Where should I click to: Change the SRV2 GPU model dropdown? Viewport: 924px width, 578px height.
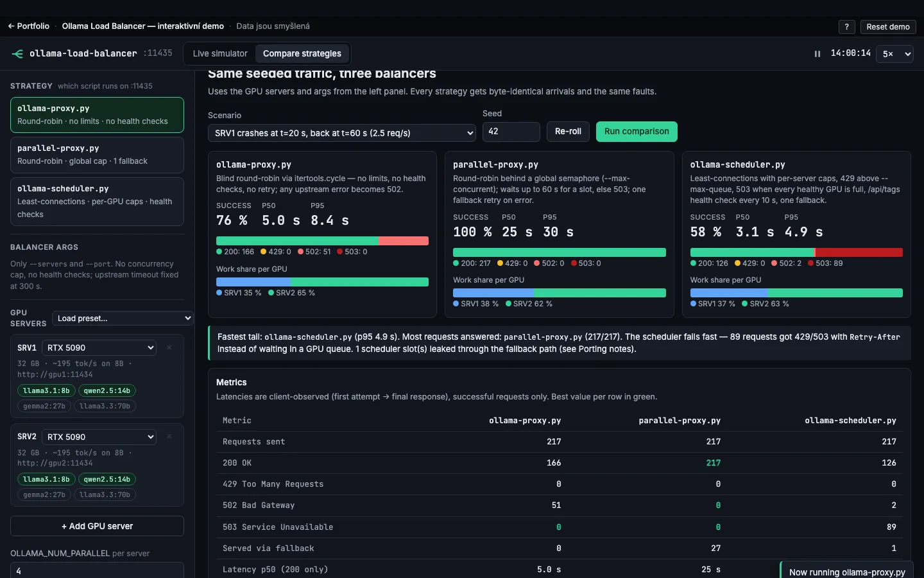click(x=99, y=437)
